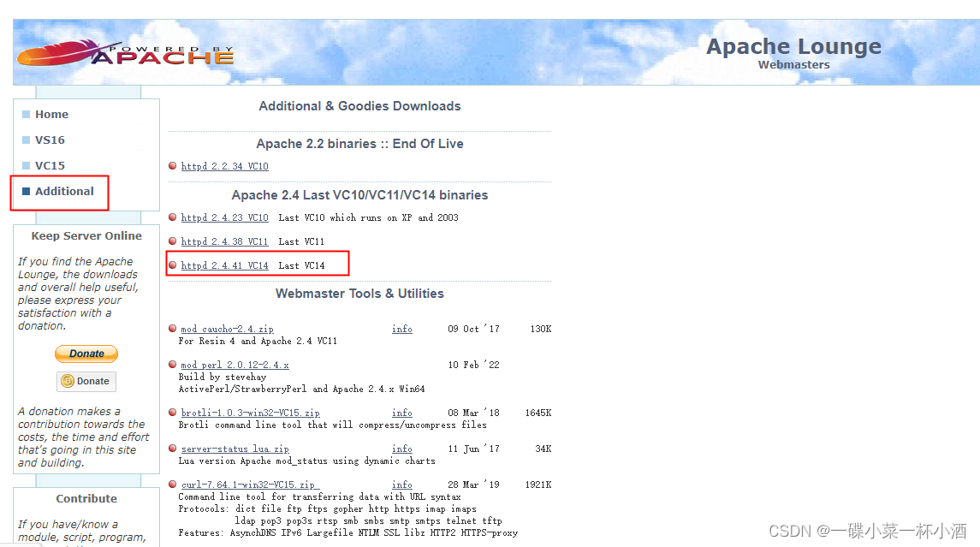980x547 pixels.
Task: Click the red bullet beside curl-7.64.1 download
Action: pos(172,485)
